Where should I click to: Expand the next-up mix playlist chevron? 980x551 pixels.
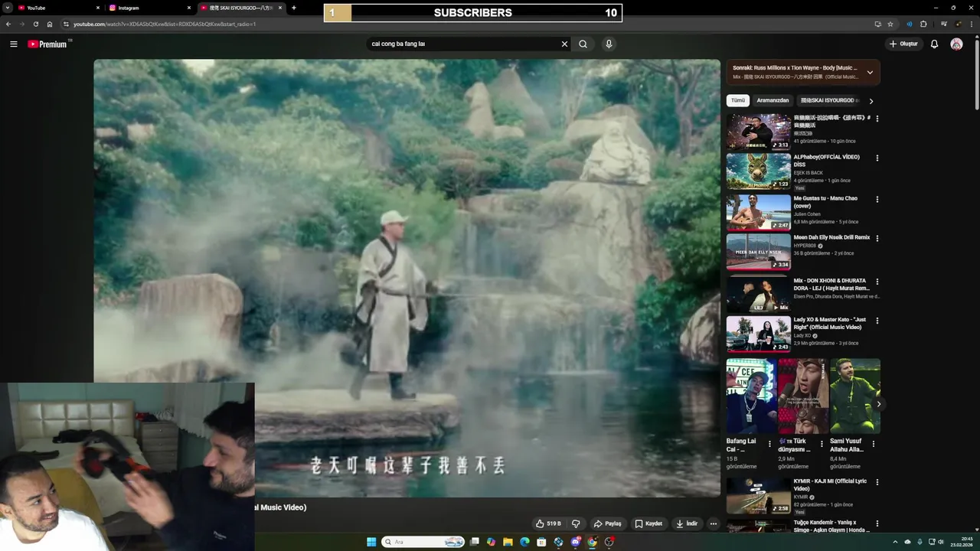pos(870,72)
